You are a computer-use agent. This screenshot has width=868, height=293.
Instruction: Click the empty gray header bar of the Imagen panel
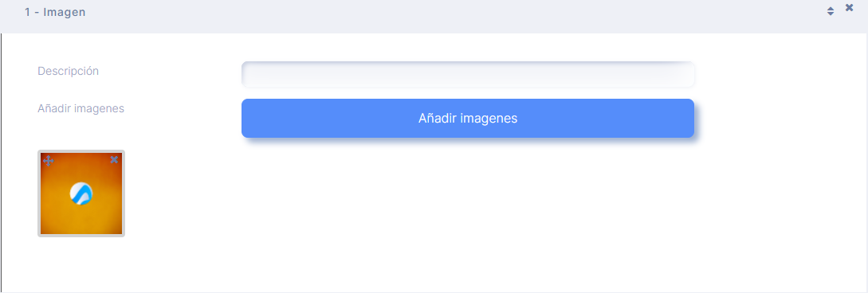[443, 15]
